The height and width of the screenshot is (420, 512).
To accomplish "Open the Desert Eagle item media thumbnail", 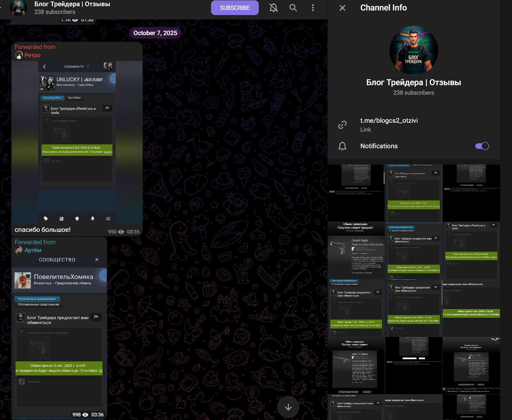I will 356,250.
